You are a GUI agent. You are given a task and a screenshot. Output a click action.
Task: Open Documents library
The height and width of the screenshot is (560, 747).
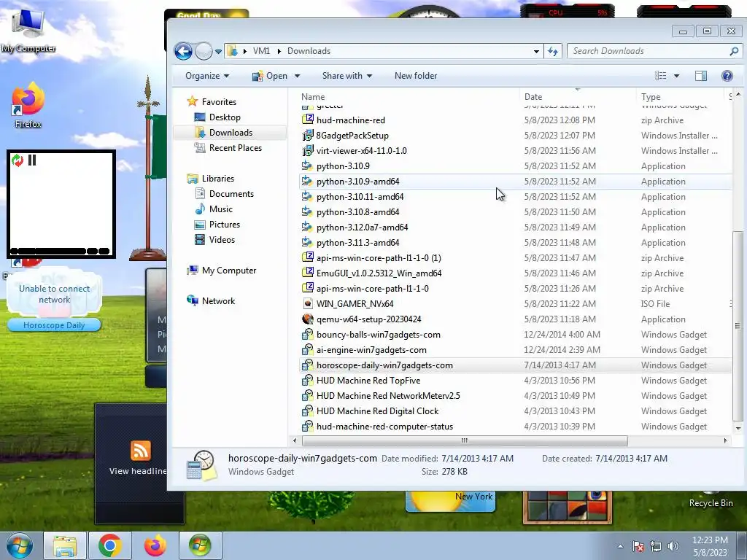(231, 194)
